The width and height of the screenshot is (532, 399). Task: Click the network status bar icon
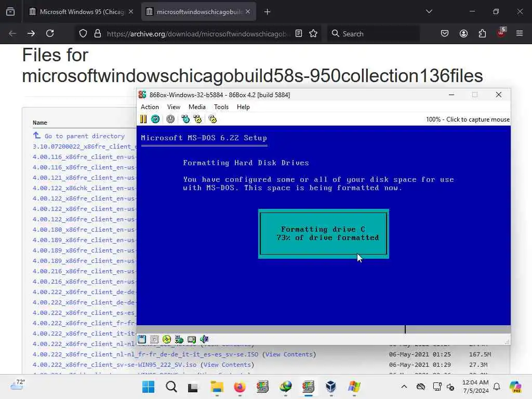tap(179, 339)
